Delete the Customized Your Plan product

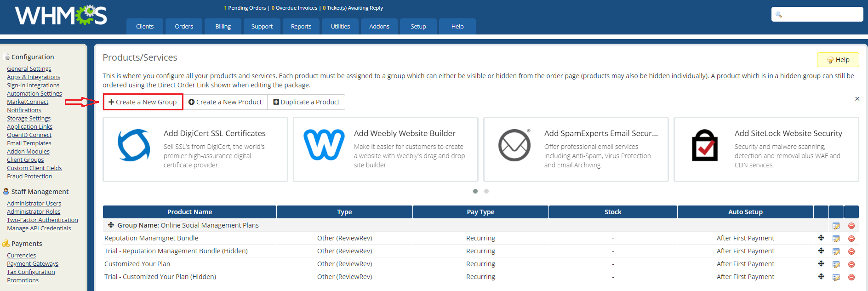(851, 264)
